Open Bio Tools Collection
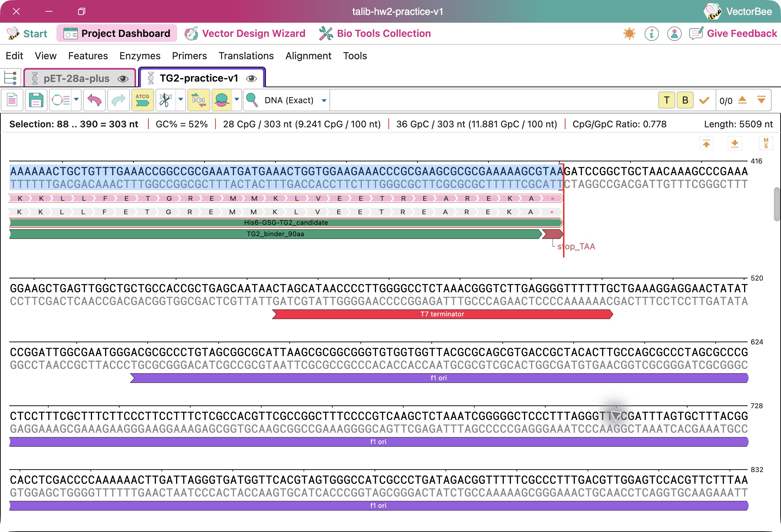781x532 pixels. 375,33
